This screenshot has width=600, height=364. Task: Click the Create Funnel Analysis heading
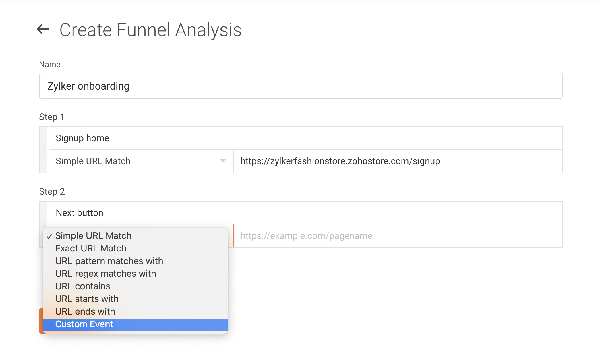(150, 30)
